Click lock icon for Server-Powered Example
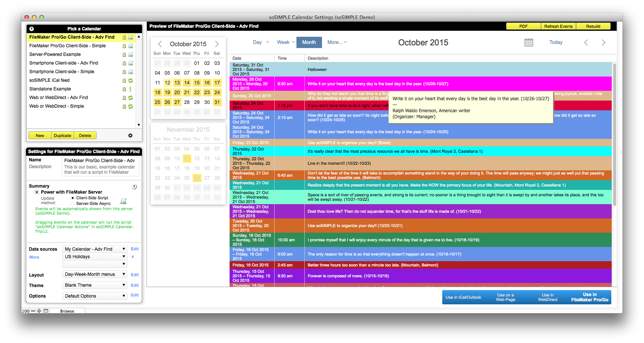This screenshot has width=644, height=343. (x=124, y=54)
